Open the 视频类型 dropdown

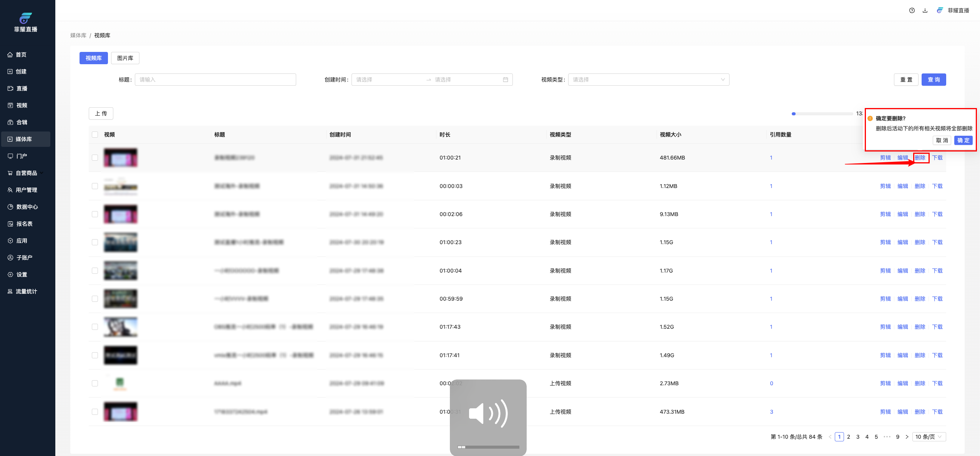[648, 80]
